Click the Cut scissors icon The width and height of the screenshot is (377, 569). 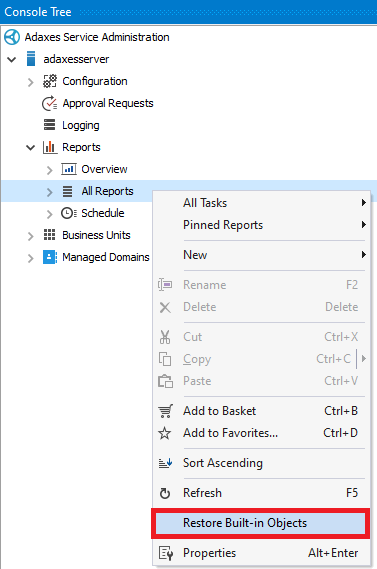(x=165, y=337)
